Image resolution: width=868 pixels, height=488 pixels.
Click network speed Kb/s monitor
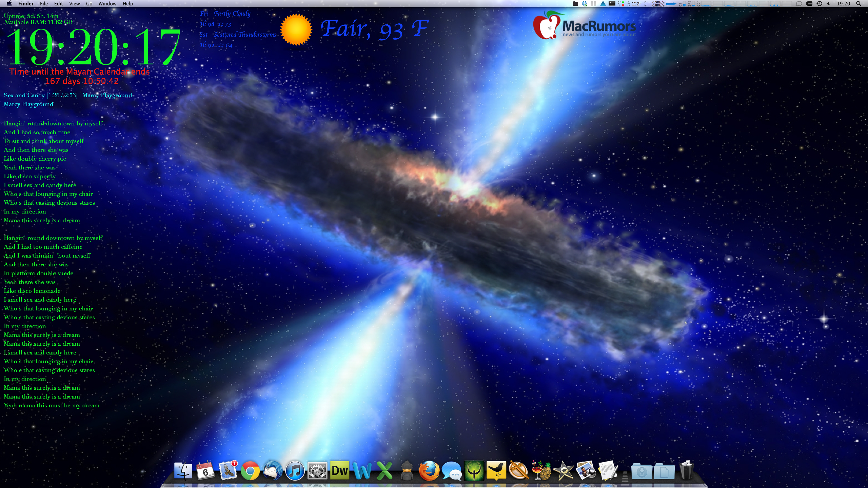click(658, 4)
